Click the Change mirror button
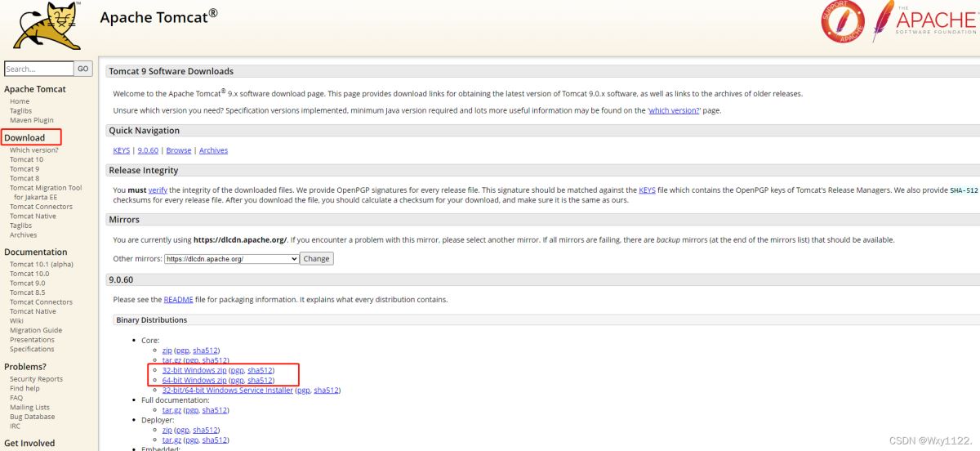980x451 pixels. [x=317, y=258]
